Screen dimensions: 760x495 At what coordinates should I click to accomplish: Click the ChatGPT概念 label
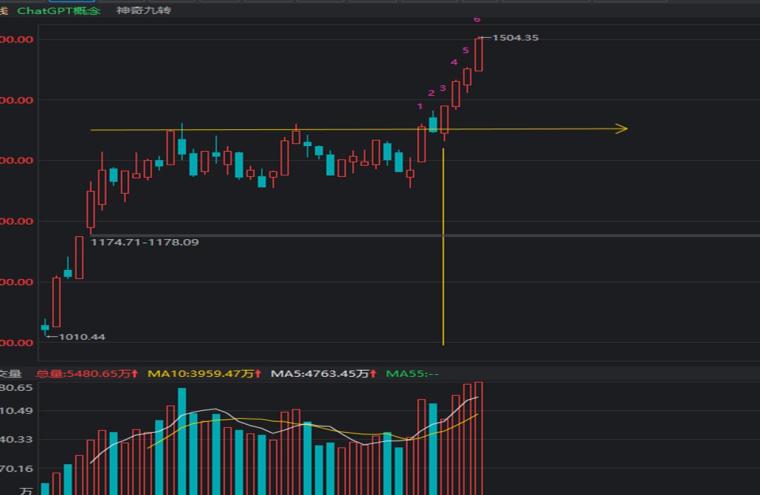click(x=58, y=10)
